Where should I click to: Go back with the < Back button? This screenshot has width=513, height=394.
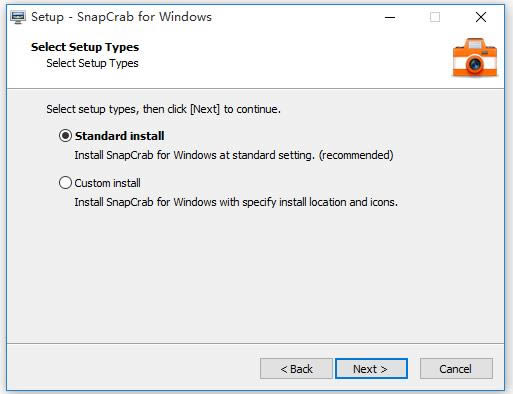[x=296, y=369]
